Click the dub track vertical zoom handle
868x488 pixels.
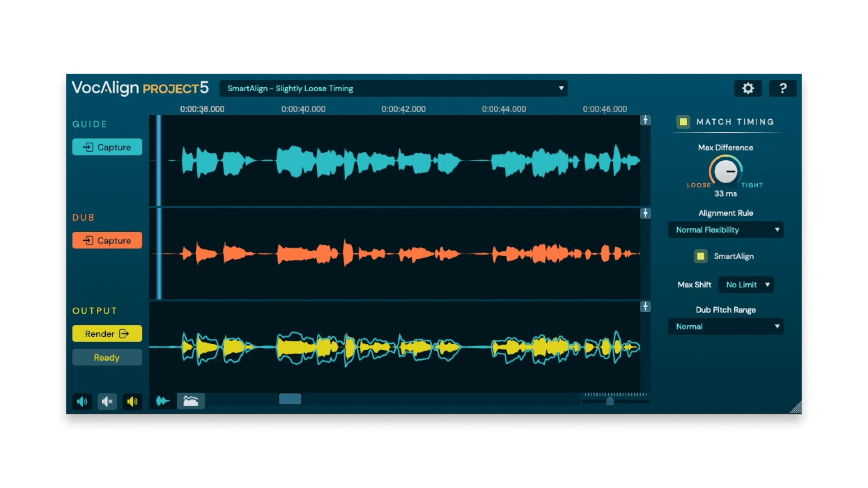(x=645, y=213)
